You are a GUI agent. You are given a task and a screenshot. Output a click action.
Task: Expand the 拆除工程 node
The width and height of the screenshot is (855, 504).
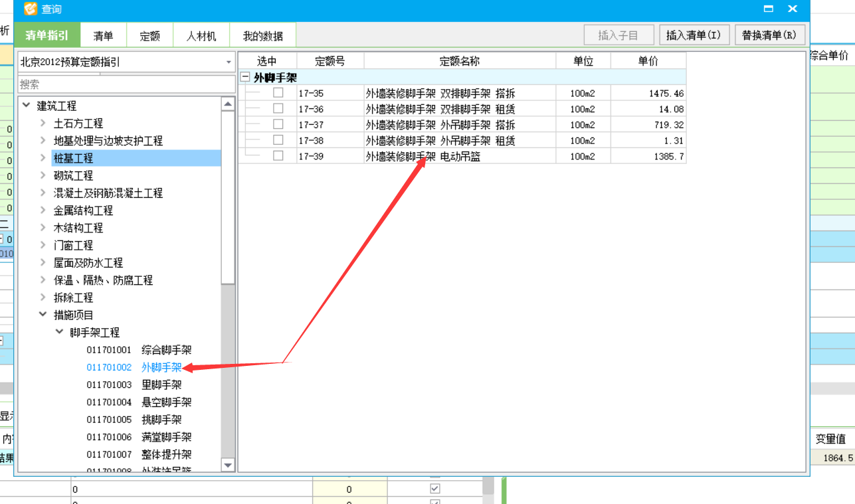coord(43,297)
